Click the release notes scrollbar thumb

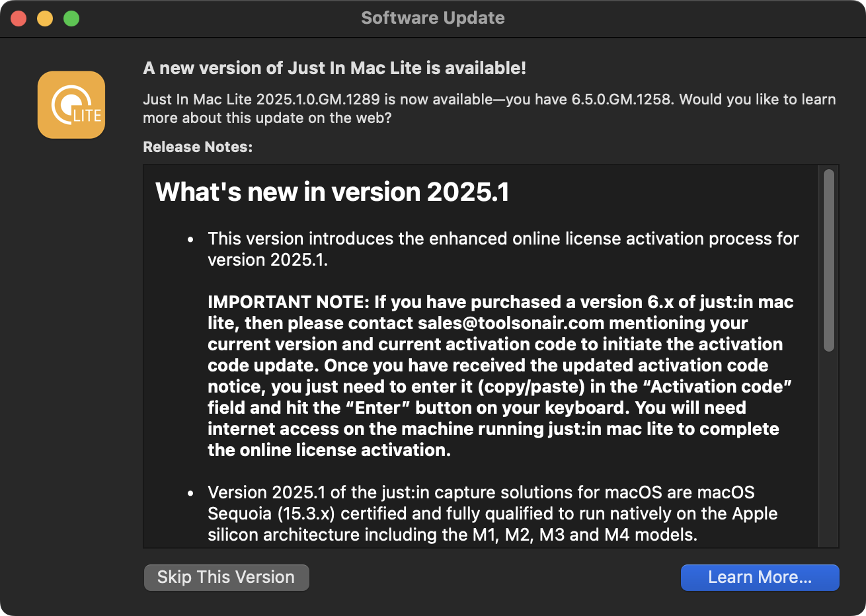(x=828, y=260)
